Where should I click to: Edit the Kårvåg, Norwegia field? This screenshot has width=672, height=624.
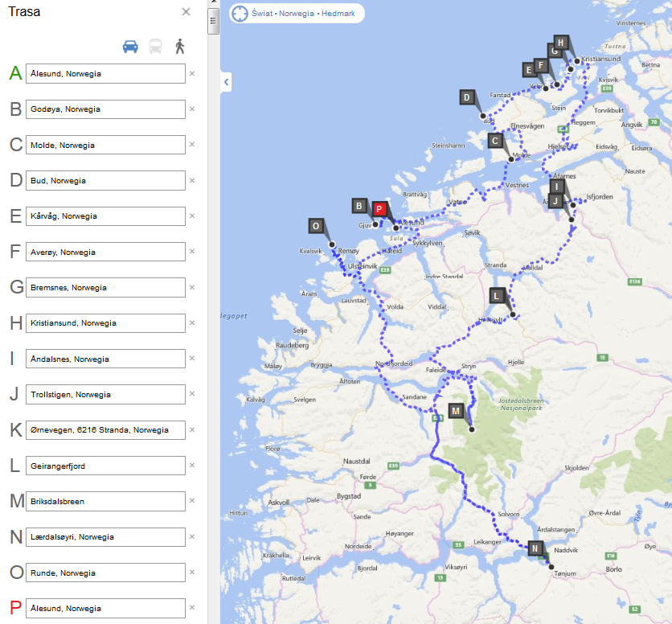pyautogui.click(x=105, y=216)
